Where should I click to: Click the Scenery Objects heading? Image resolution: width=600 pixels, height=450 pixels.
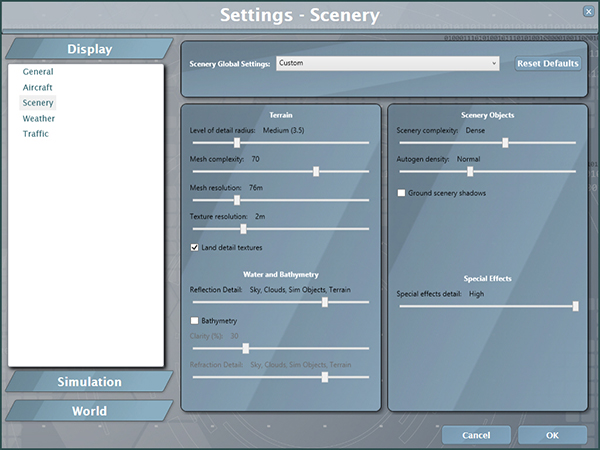click(488, 115)
